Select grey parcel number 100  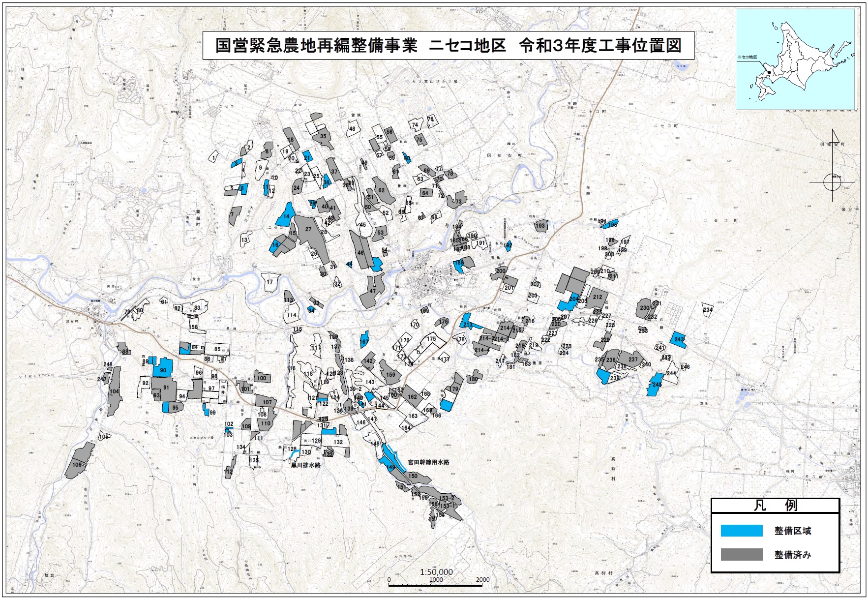click(x=262, y=378)
